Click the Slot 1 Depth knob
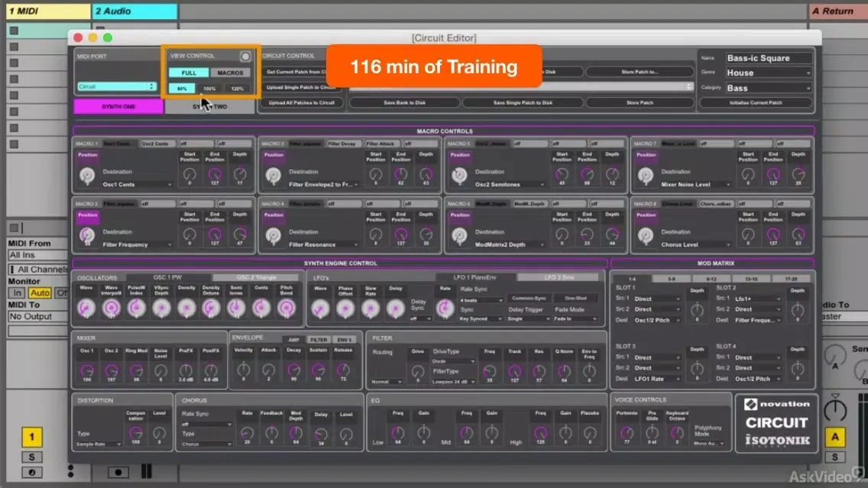 click(697, 309)
